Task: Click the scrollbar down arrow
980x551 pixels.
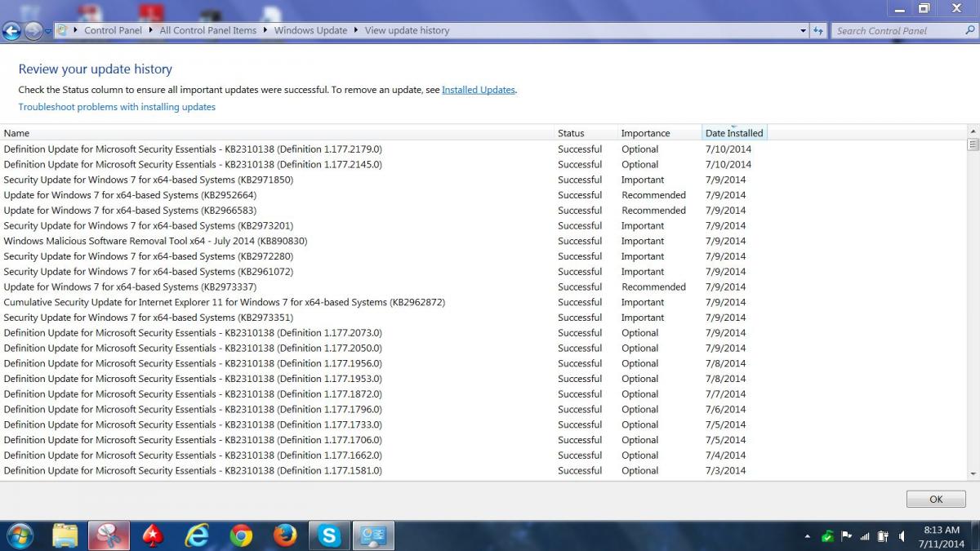Action: click(973, 473)
